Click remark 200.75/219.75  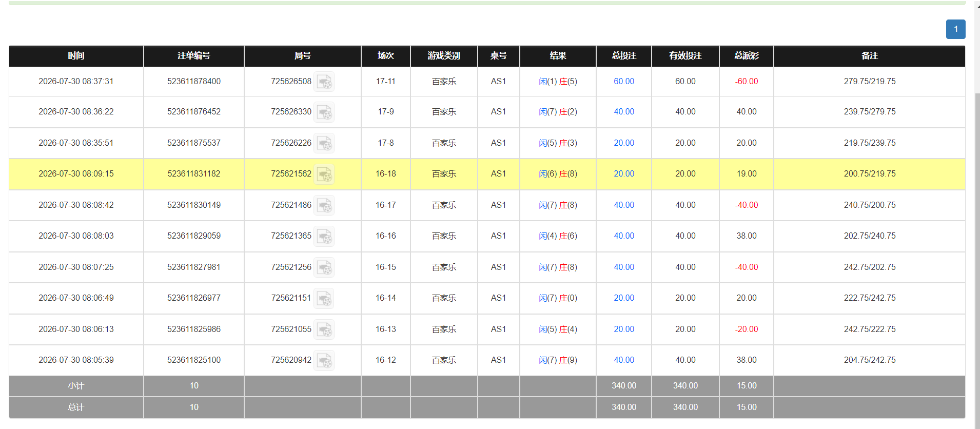(870, 174)
